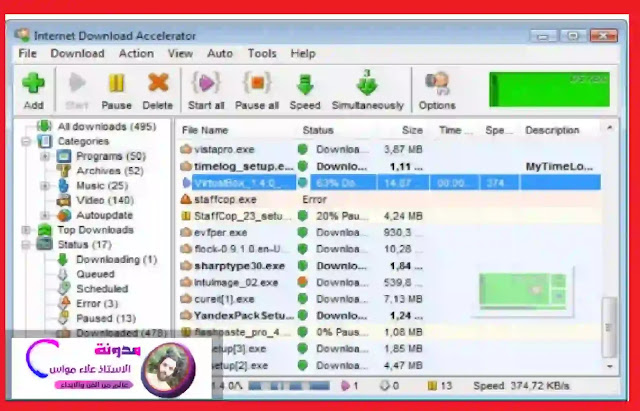Select the Music (25) category
Image resolution: width=640 pixels, height=411 pixels.
(102, 185)
